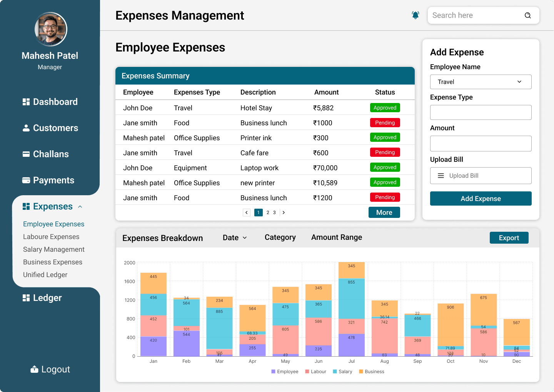Select page 1 in pagination
The width and height of the screenshot is (554, 392).
click(259, 213)
